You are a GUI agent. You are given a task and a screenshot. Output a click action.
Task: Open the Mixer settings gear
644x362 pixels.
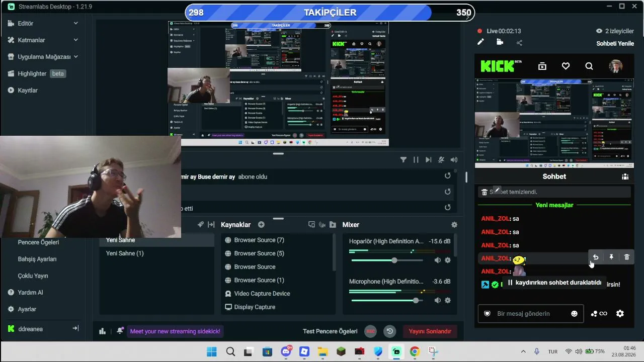pos(454,225)
